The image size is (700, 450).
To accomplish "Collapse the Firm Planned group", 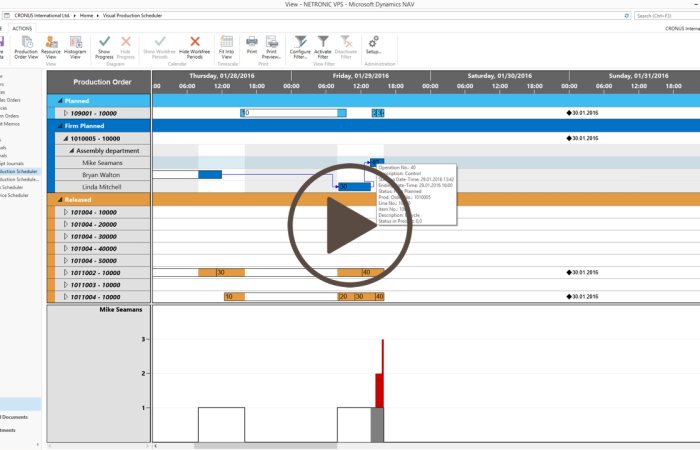I will [60, 126].
